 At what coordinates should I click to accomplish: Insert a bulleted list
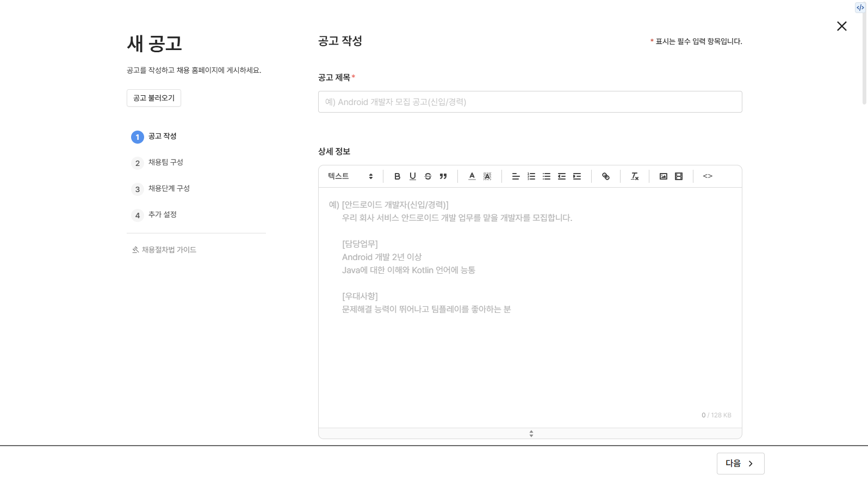click(x=546, y=176)
